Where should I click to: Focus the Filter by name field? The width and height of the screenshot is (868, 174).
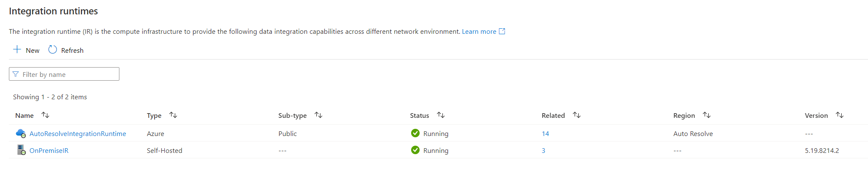(68, 74)
